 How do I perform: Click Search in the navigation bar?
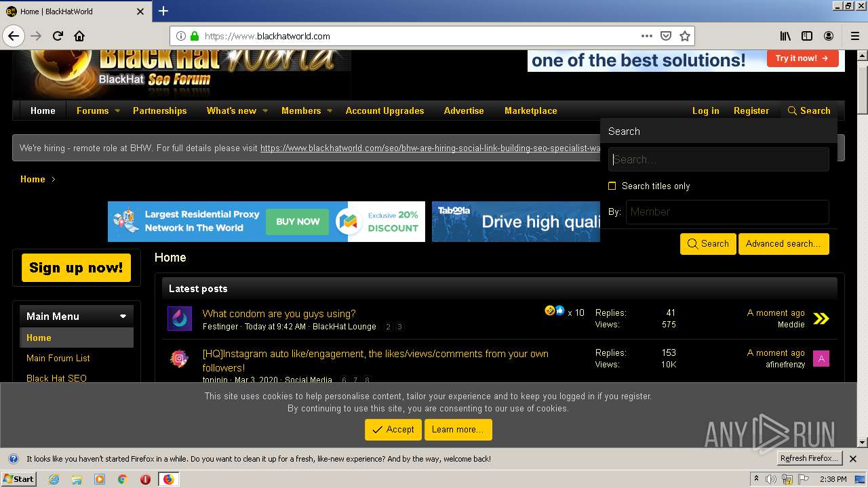pyautogui.click(x=809, y=110)
